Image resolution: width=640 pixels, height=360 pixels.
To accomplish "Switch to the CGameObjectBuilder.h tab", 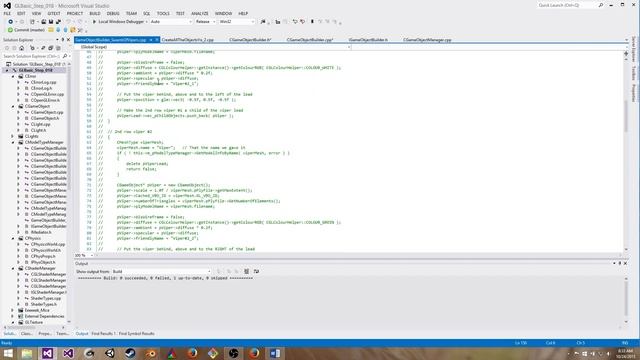I will tap(250, 40).
